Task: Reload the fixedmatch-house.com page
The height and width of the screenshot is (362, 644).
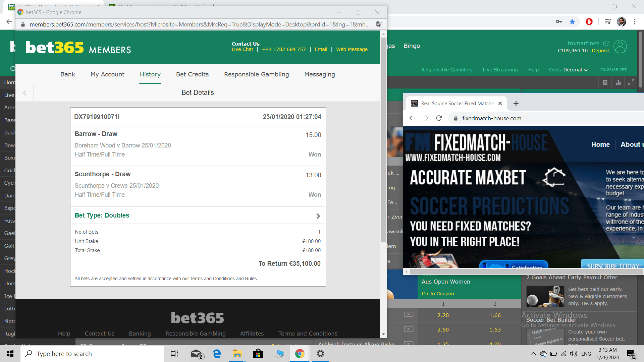Action: click(439, 118)
